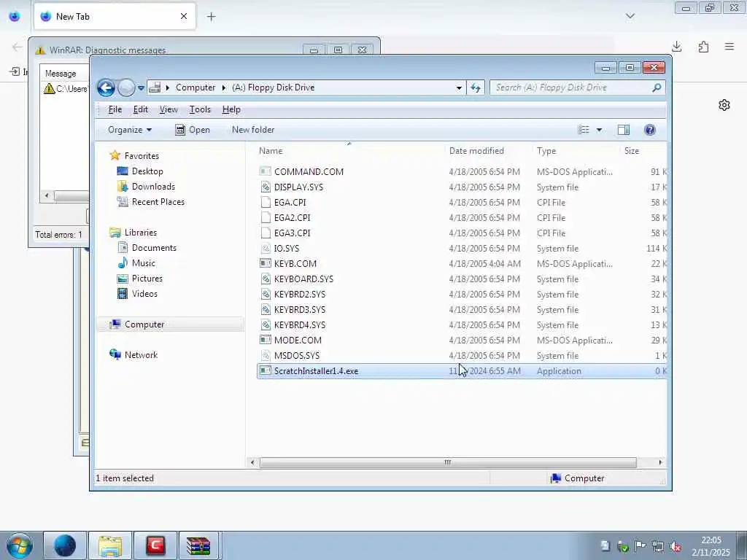The width and height of the screenshot is (747, 560).
Task: Open the Tools menu
Action: pyautogui.click(x=200, y=109)
